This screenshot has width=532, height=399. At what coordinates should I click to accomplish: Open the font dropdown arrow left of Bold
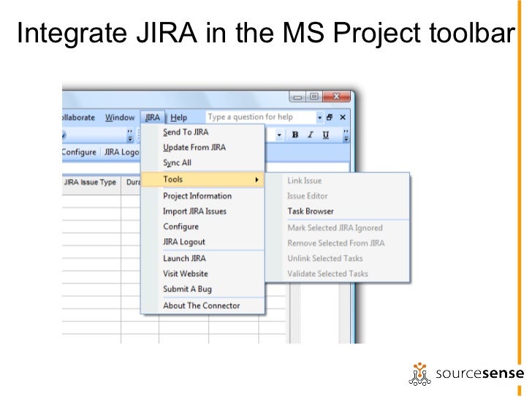(279, 135)
